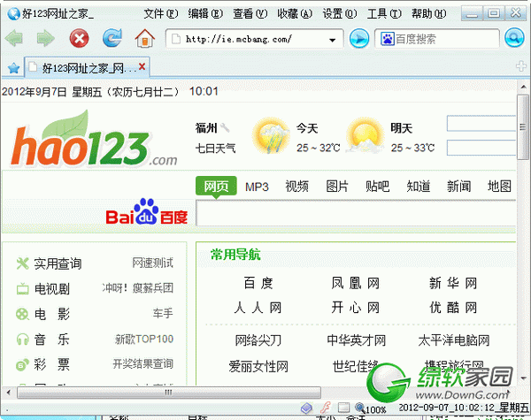Stop page loading with red X button
531x420 pixels.
[80, 38]
